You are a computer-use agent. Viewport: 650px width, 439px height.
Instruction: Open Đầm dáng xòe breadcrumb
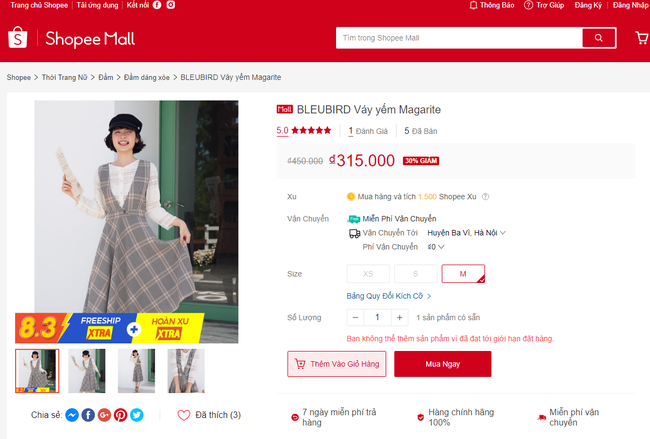pyautogui.click(x=147, y=78)
